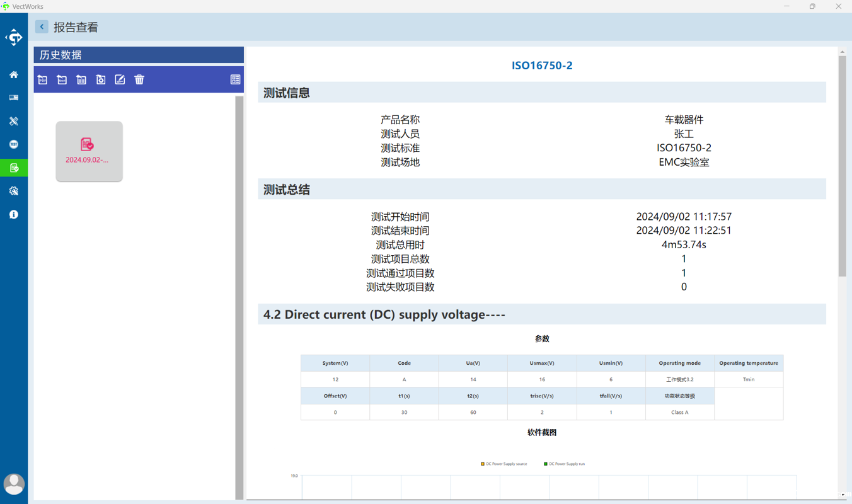Export report as PDF
The image size is (852, 504).
pyautogui.click(x=43, y=80)
